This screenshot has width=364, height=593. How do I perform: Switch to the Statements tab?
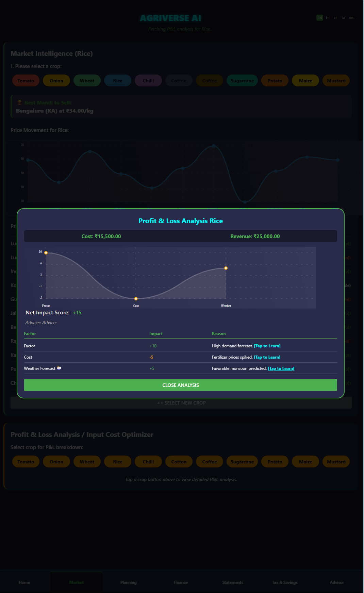(233, 582)
